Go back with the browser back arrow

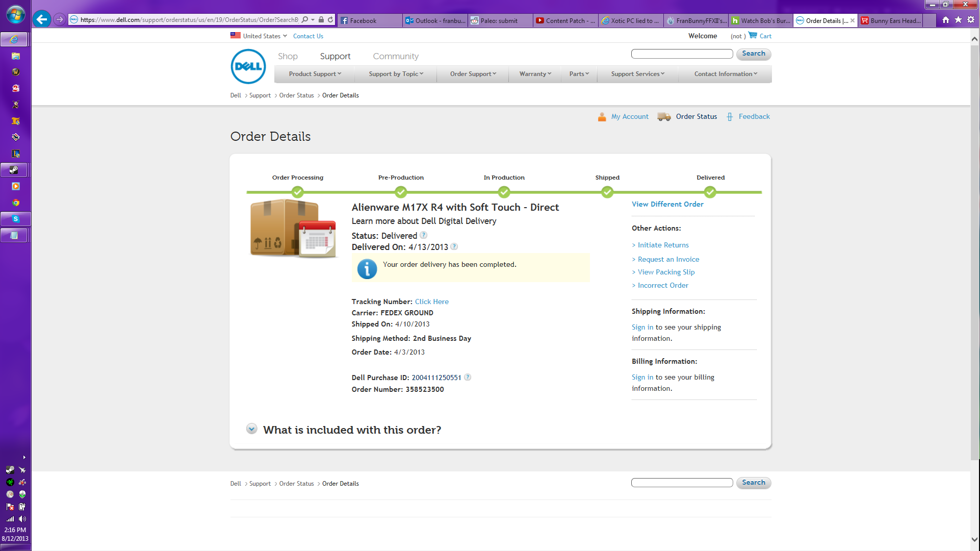coord(42,19)
